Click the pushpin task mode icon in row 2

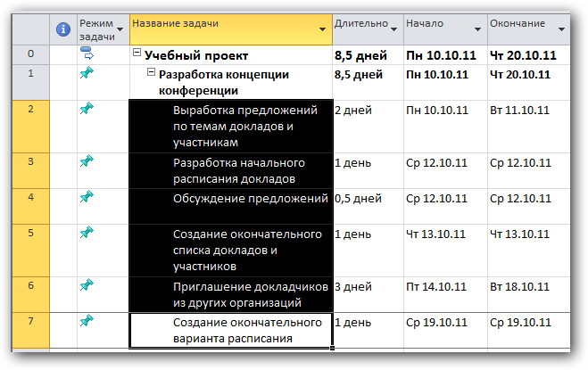[x=87, y=109]
